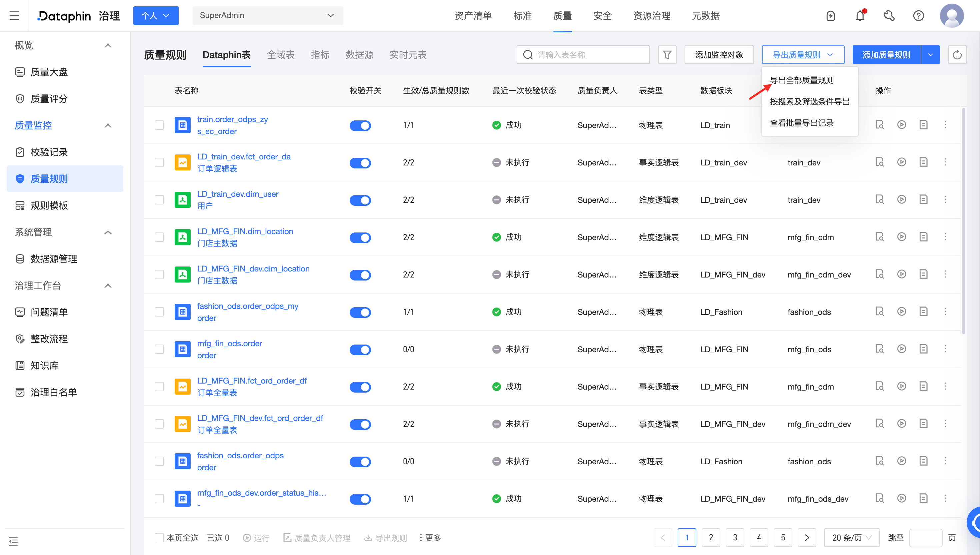Expand the 20 条/页 page size dropdown

pyautogui.click(x=851, y=537)
